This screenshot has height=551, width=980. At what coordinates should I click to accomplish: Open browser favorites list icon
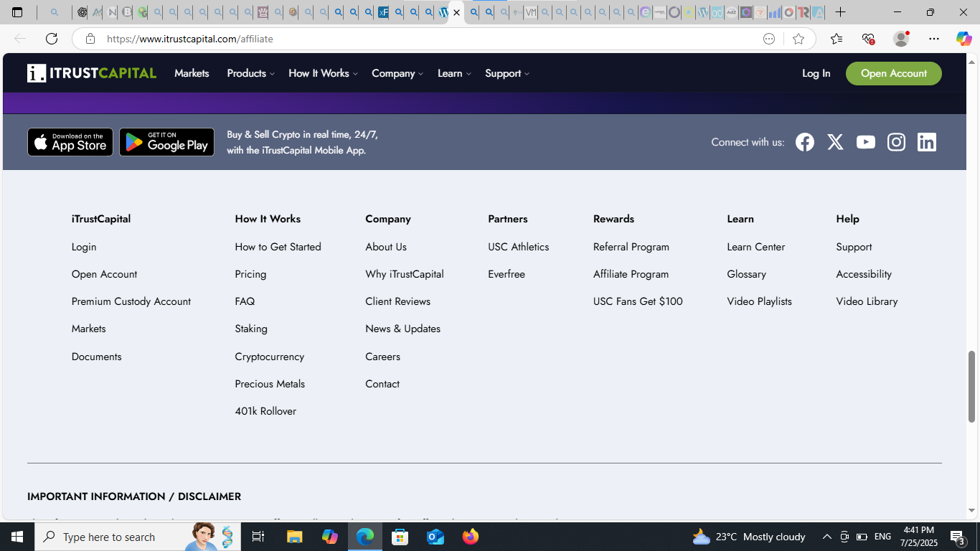[x=837, y=39]
